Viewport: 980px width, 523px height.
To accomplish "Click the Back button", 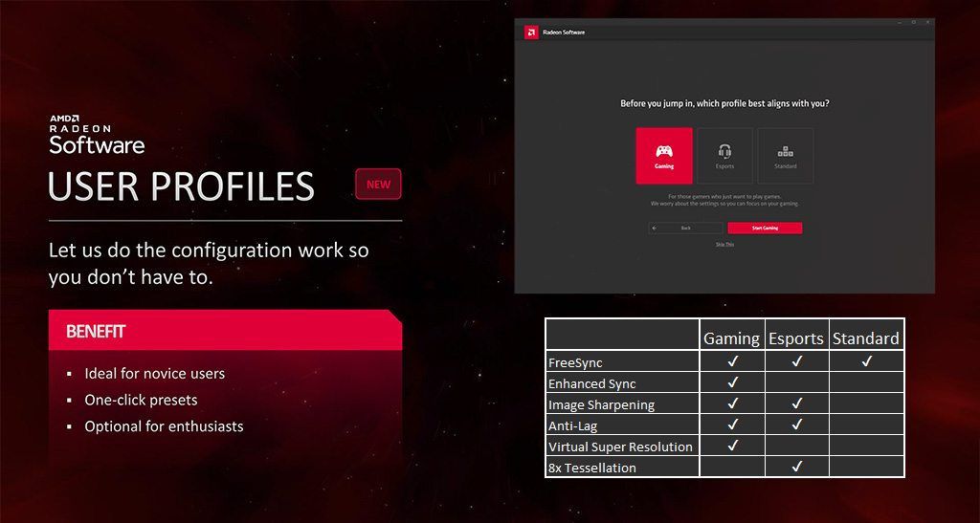I will [685, 229].
